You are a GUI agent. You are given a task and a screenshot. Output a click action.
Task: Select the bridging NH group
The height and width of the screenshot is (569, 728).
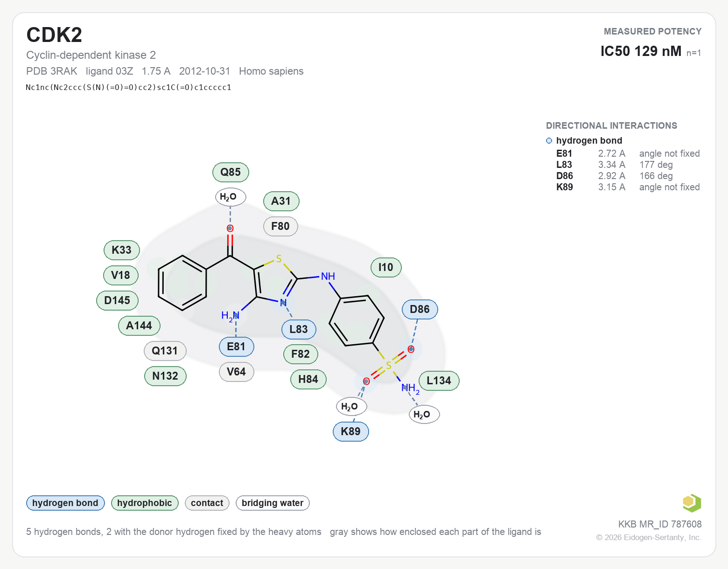pyautogui.click(x=328, y=276)
